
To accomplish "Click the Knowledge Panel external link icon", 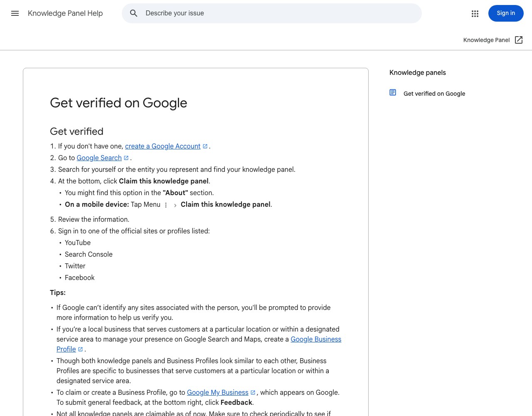I will point(519,40).
